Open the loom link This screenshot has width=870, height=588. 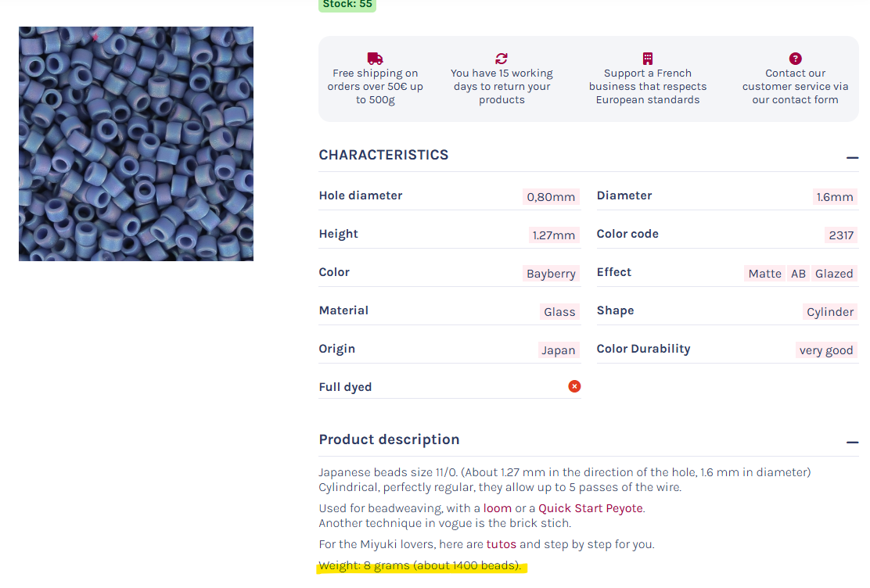coord(498,508)
